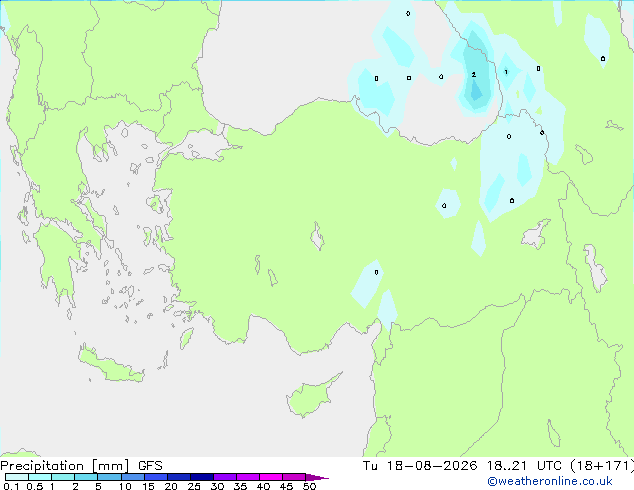The width and height of the screenshot is (634, 490).
Task: Click the '1' precipitation label on the map
Action: pos(506,72)
